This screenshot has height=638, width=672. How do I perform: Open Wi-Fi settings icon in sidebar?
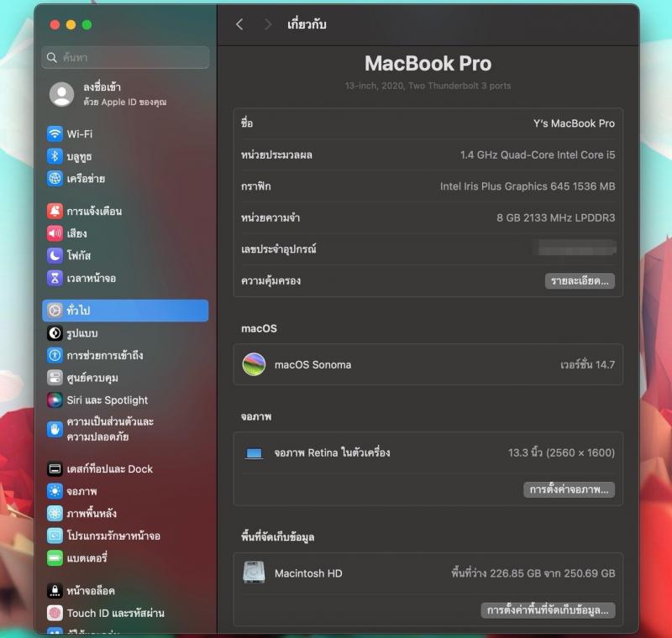[x=55, y=133]
